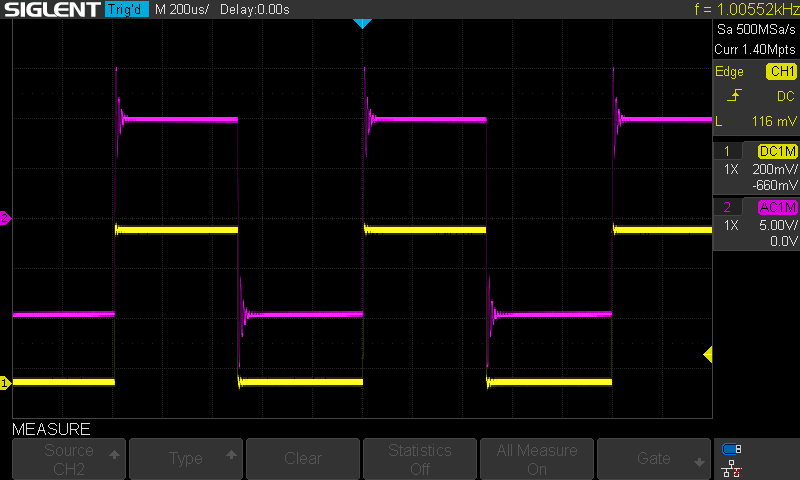Select the channel 1 number box
The image size is (800, 480).
[x=727, y=151]
